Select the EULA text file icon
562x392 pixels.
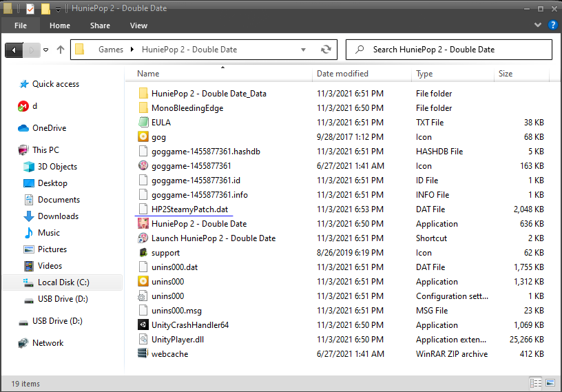pos(143,123)
